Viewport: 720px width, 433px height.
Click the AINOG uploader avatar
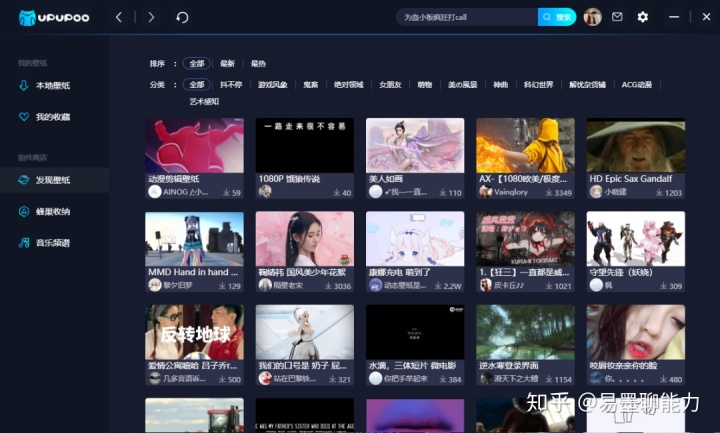155,192
